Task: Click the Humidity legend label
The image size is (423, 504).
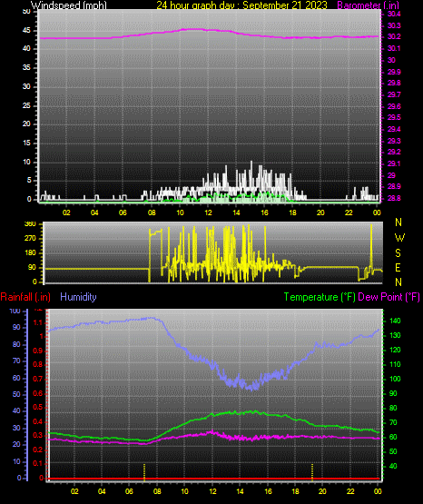Action: [78, 297]
